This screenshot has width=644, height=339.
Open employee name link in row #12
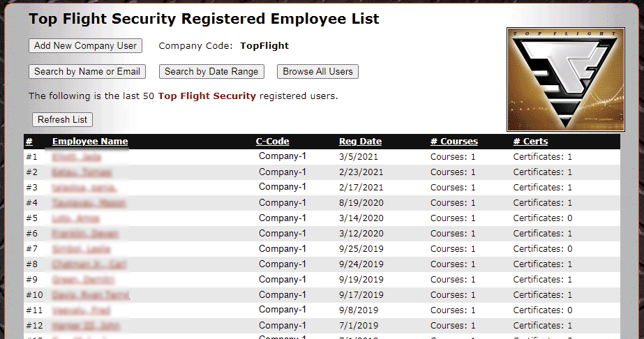tap(86, 326)
